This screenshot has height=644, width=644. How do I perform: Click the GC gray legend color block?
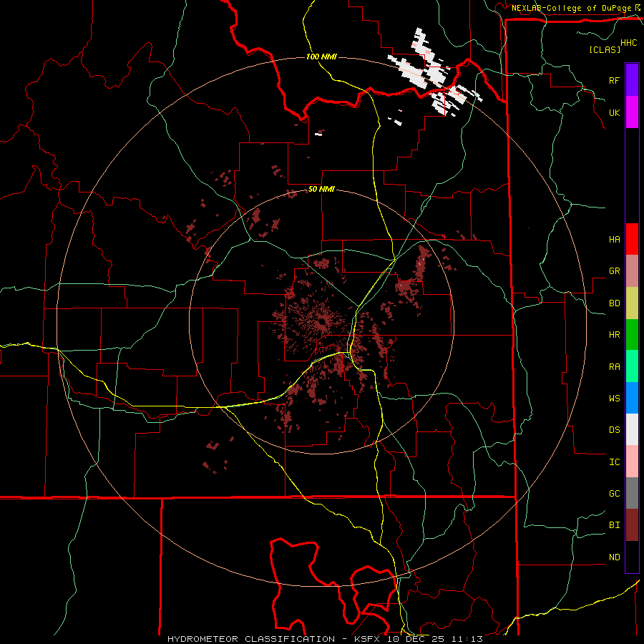point(632,493)
